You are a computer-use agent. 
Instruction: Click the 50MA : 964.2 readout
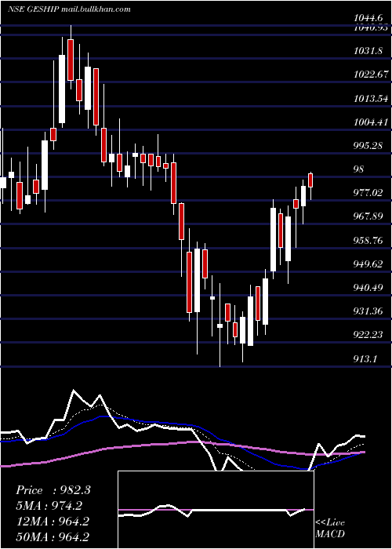(x=53, y=536)
